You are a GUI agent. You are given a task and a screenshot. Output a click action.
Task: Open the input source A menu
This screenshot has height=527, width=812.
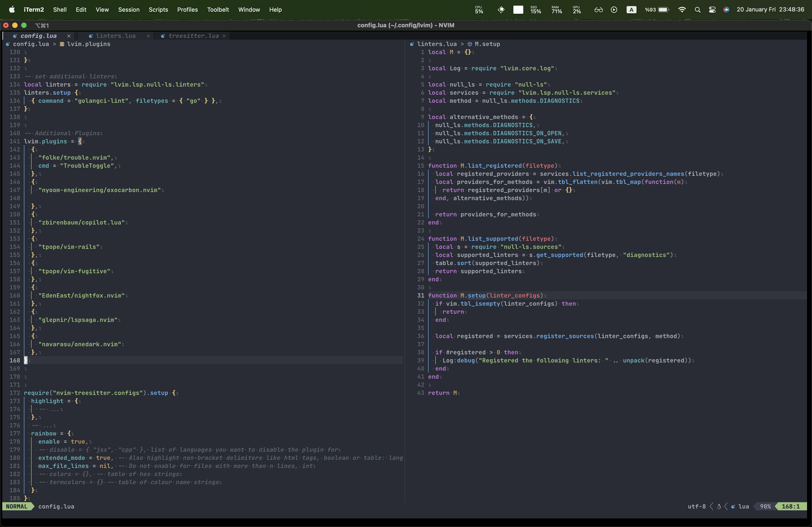[631, 9]
